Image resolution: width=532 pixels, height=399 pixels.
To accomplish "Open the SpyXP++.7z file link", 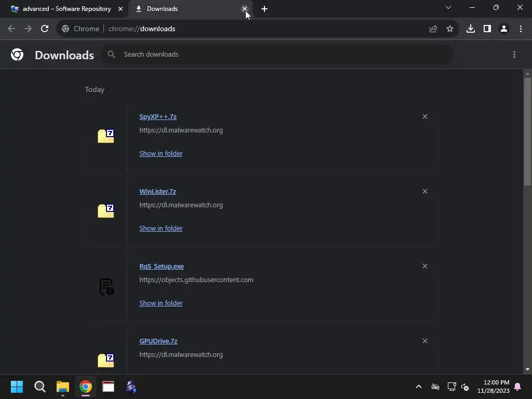I will pyautogui.click(x=158, y=117).
